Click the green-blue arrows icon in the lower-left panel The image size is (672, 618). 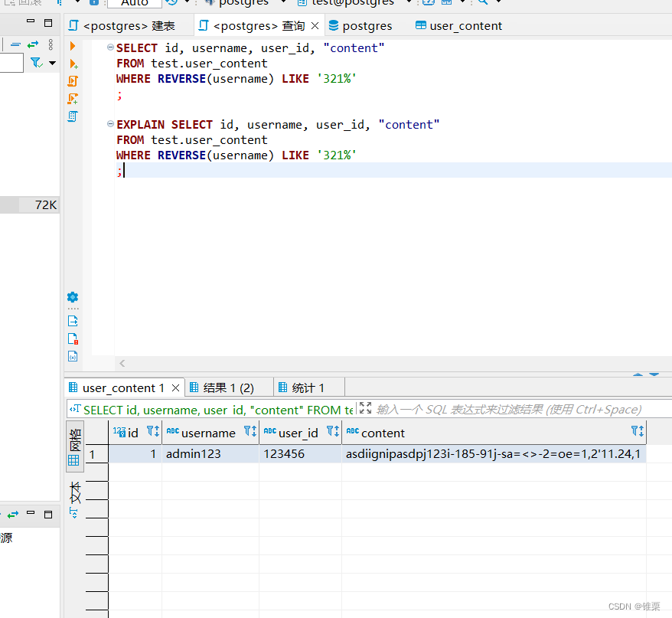click(x=13, y=514)
